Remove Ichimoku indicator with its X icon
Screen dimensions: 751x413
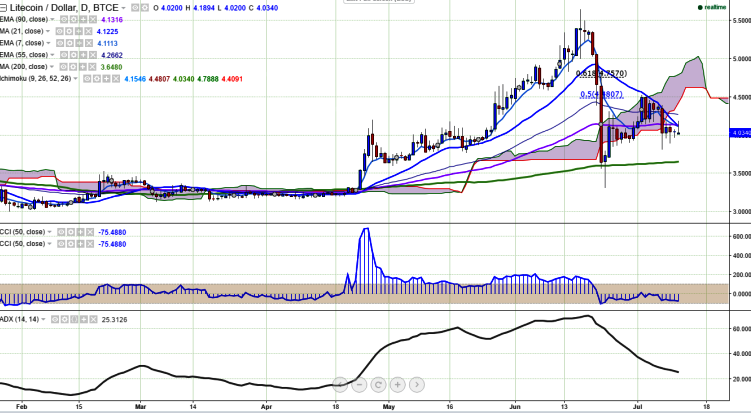coord(116,79)
